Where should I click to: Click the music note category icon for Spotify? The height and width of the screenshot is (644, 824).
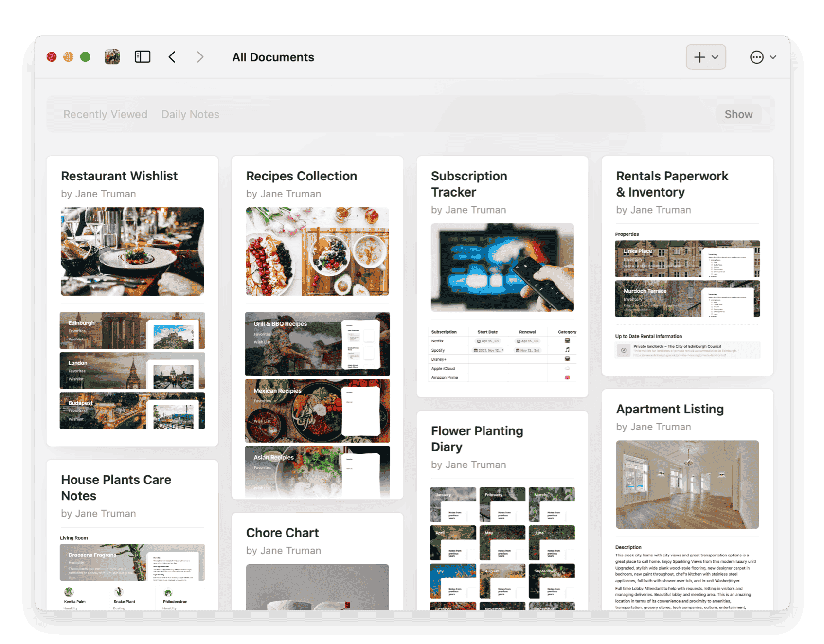[x=567, y=350]
